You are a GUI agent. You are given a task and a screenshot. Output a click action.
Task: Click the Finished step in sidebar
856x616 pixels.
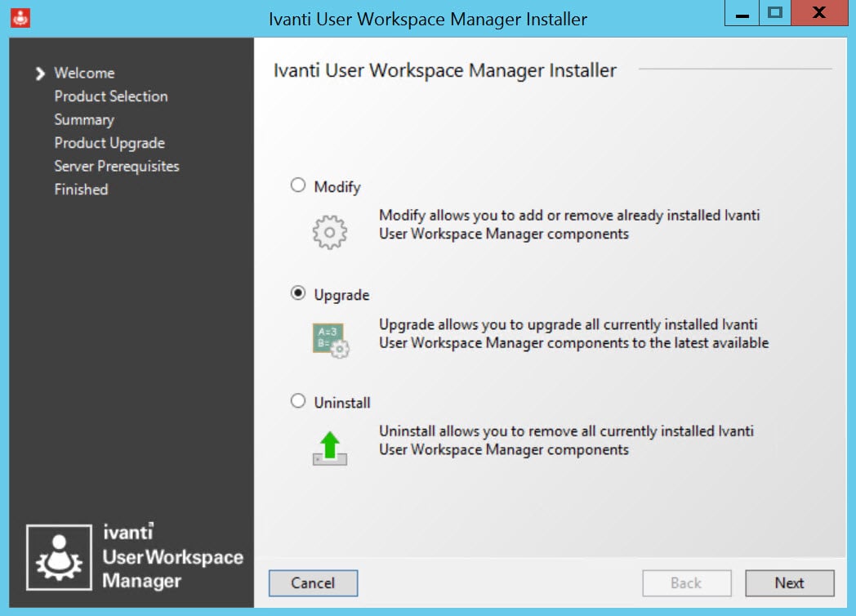pos(81,190)
